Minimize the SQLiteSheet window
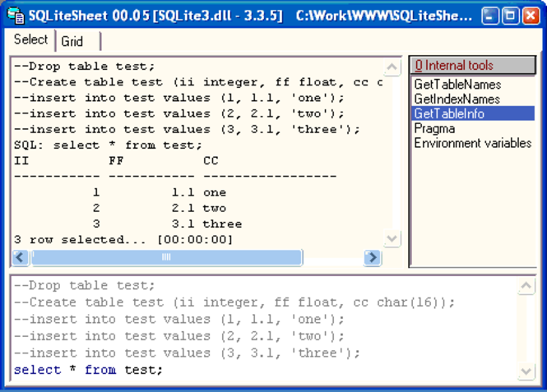The image size is (547, 392). tap(490, 16)
